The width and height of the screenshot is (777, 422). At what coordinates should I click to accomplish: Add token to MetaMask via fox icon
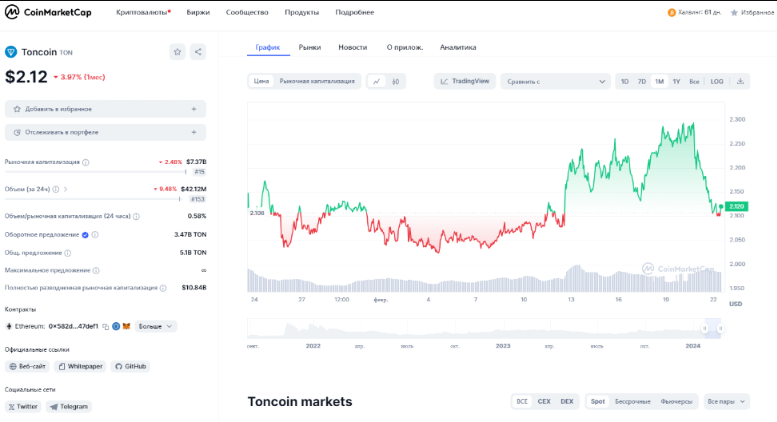126,326
